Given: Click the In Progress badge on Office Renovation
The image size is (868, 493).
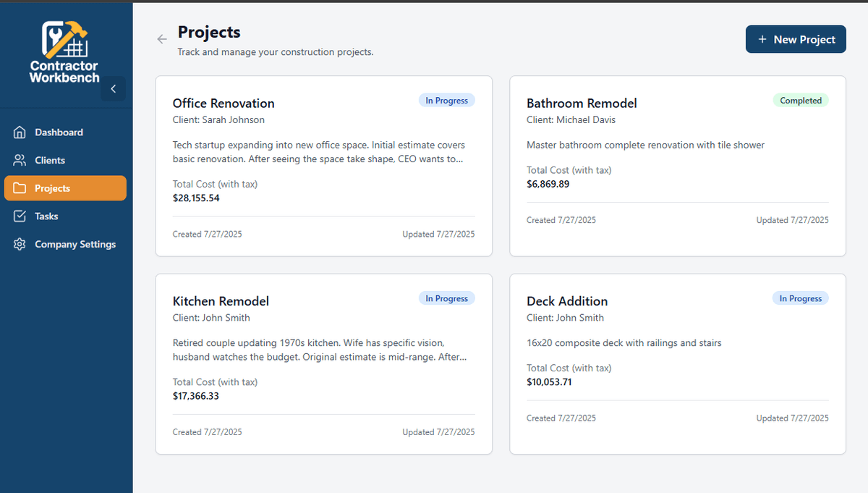Looking at the screenshot, I should [x=446, y=100].
